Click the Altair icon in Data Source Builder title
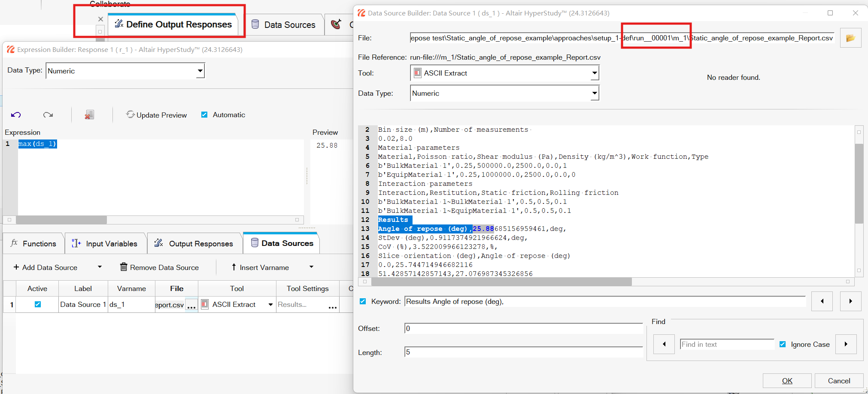This screenshot has width=868, height=394. [x=361, y=13]
